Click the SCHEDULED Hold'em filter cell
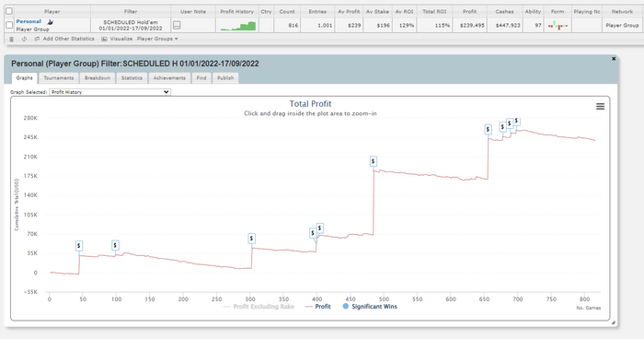 tap(131, 26)
